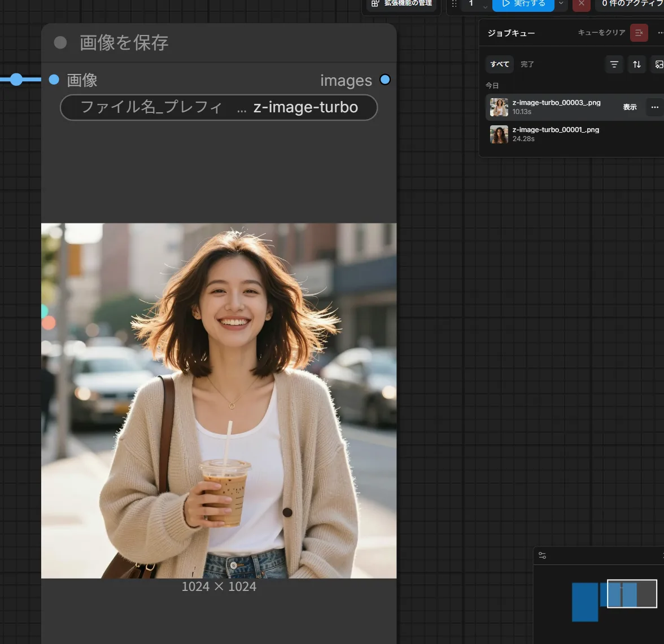Click 表示 on the z-image-turbo_00003_.png job
Screen dimensions: 664x644
[x=630, y=107]
